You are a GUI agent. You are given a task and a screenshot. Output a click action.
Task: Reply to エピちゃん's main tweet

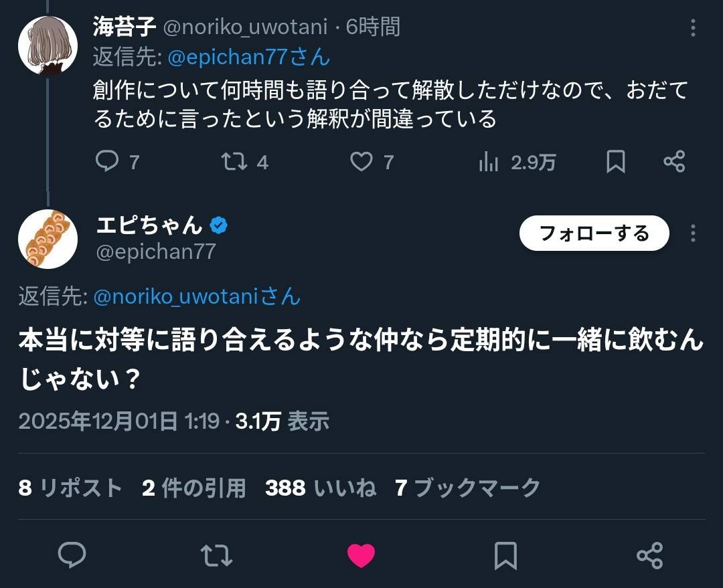[72, 555]
